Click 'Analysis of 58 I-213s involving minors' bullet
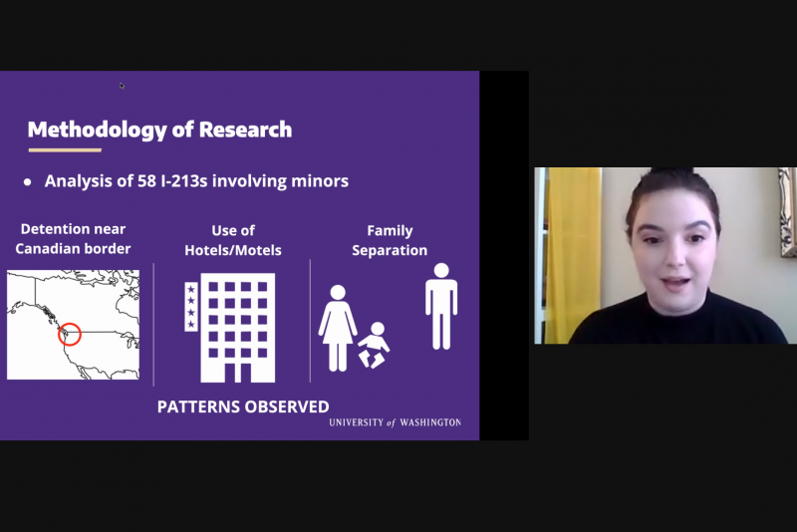This screenshot has width=797, height=532. pyautogui.click(x=196, y=181)
